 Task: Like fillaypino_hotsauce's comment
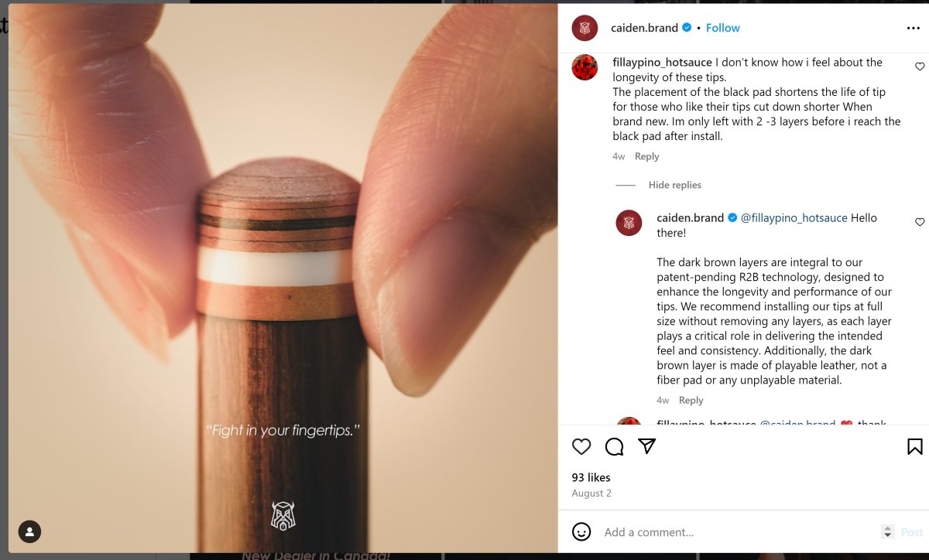click(920, 67)
